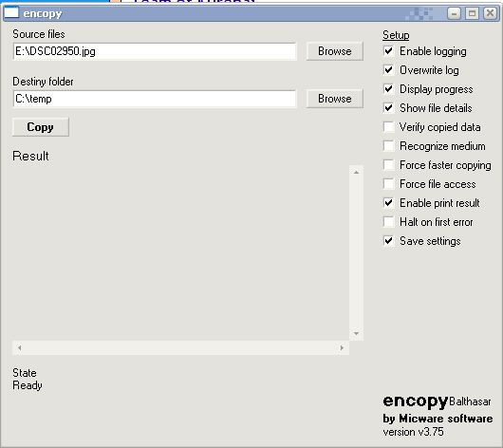Click the encopy title bar app icon
The height and width of the screenshot is (448, 503).
point(11,13)
